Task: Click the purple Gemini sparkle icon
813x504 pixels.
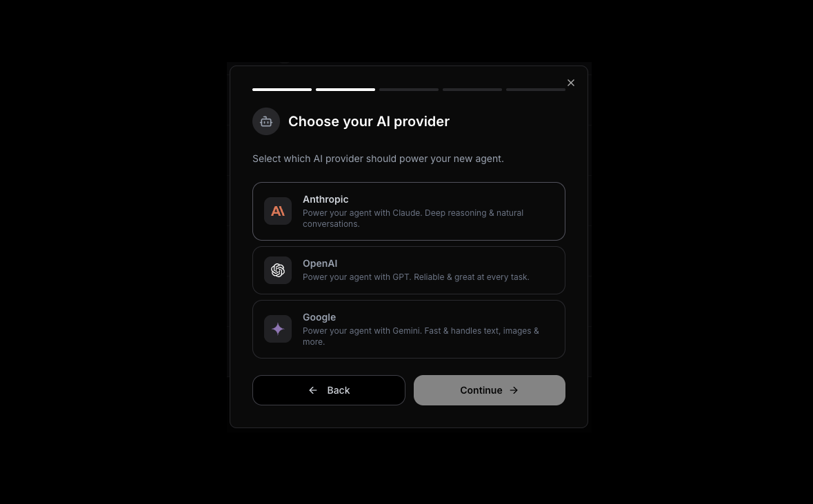Action: pyautogui.click(x=278, y=329)
